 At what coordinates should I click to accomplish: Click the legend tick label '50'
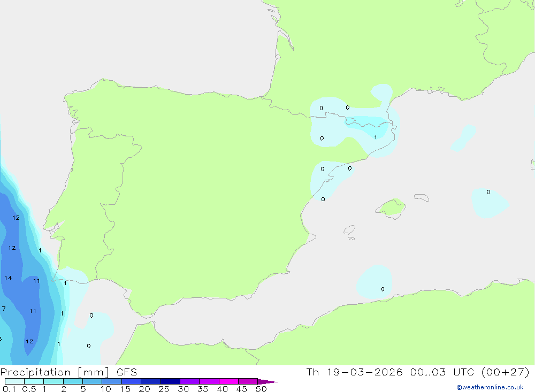(x=261, y=389)
